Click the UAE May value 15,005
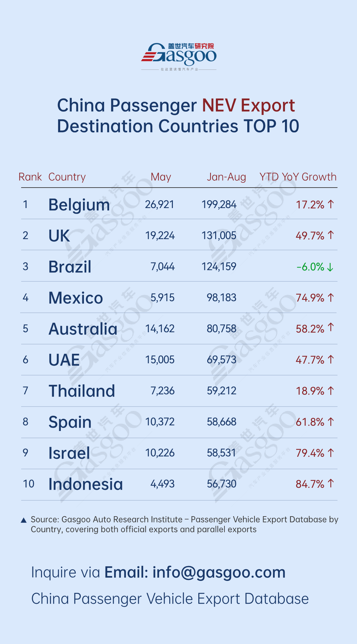357x644 pixels. click(x=160, y=360)
